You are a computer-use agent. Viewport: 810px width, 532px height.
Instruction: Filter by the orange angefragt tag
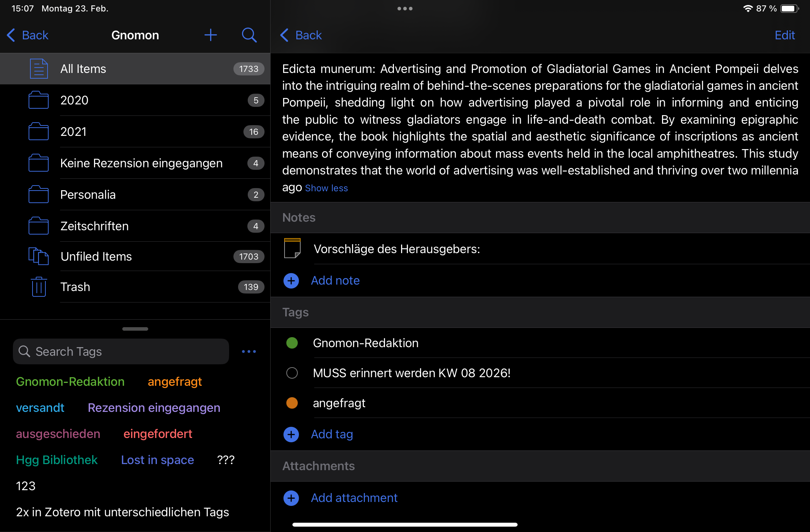(x=174, y=381)
